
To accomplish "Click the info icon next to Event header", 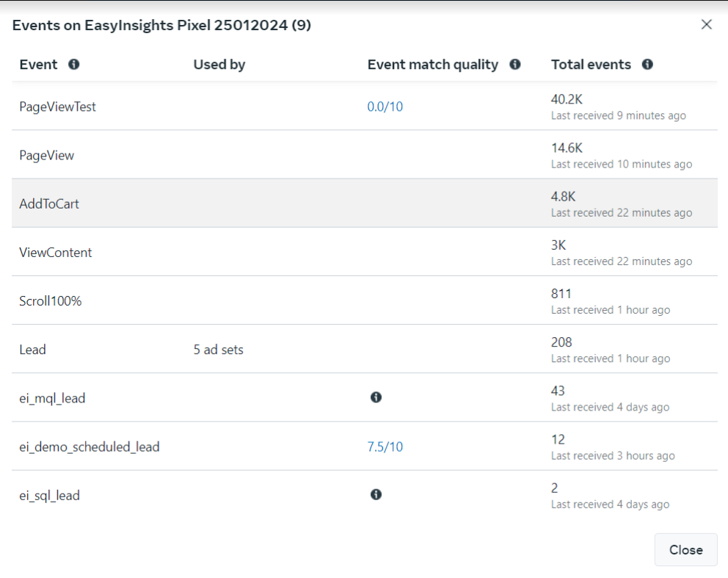I will point(73,65).
